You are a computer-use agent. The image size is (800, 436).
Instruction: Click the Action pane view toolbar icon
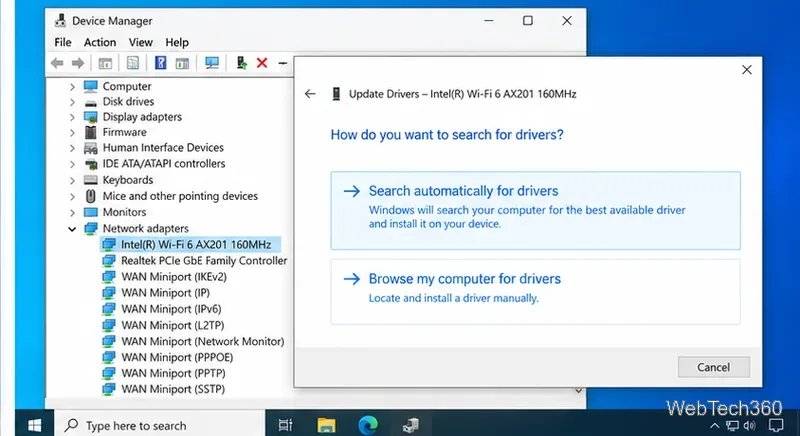point(182,63)
